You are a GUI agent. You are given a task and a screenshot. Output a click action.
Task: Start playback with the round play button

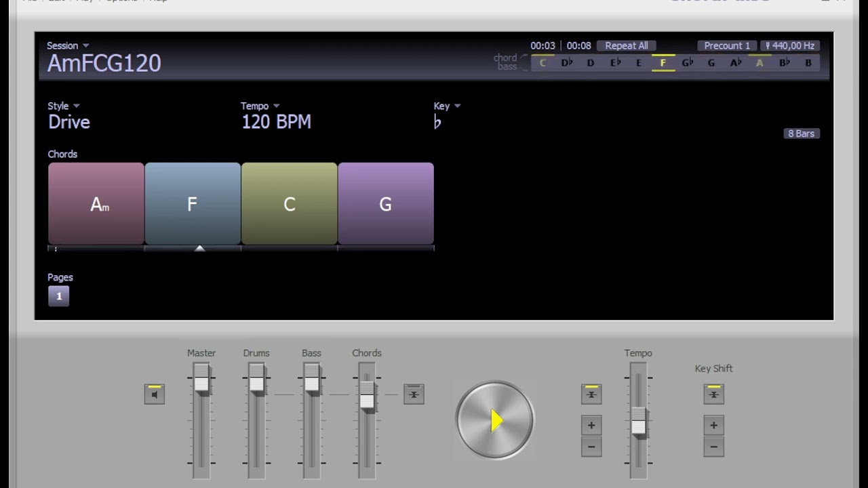click(x=495, y=420)
